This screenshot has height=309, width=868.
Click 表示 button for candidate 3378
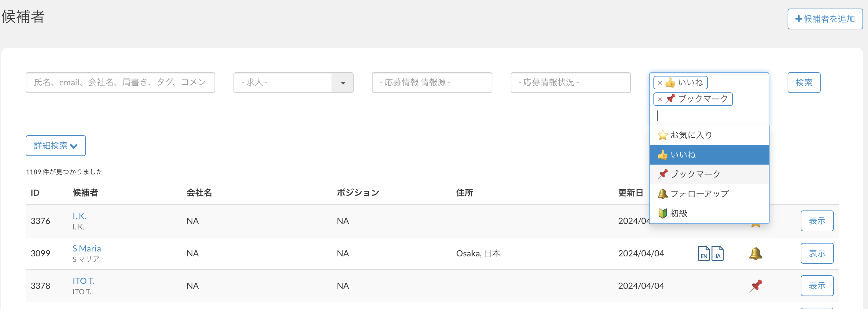817,286
